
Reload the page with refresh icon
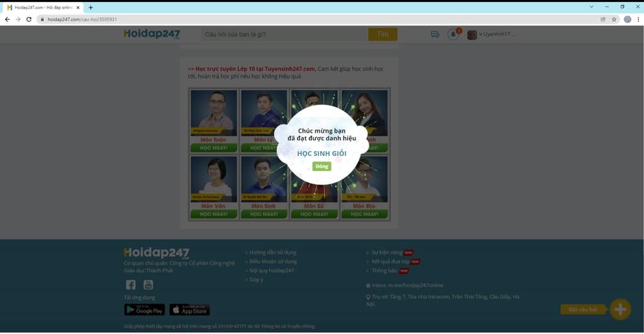coord(29,19)
